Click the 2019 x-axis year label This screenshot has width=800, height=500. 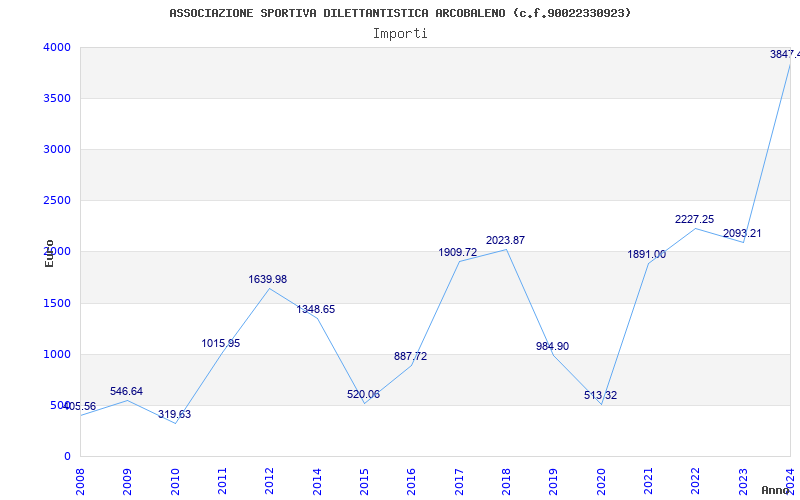pyautogui.click(x=554, y=481)
